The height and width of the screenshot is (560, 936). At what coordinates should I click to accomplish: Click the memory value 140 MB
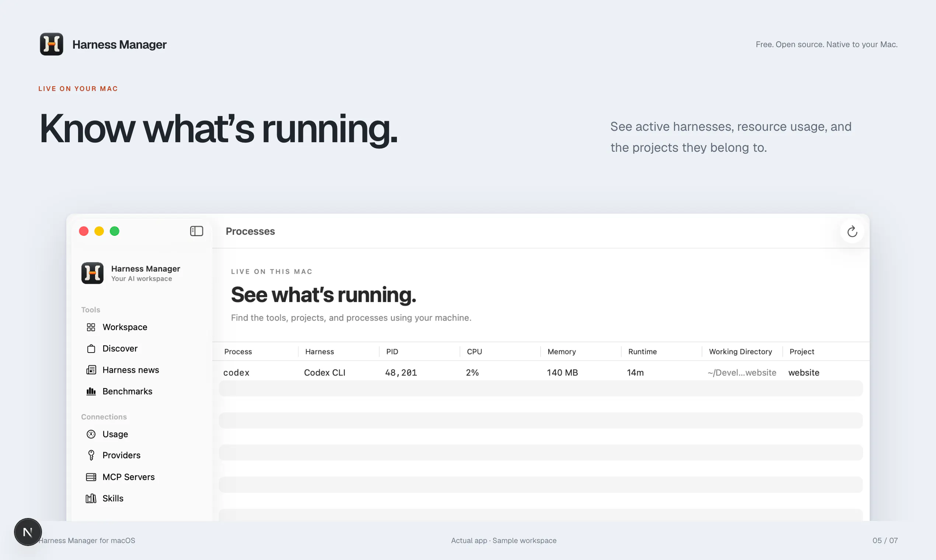(562, 373)
